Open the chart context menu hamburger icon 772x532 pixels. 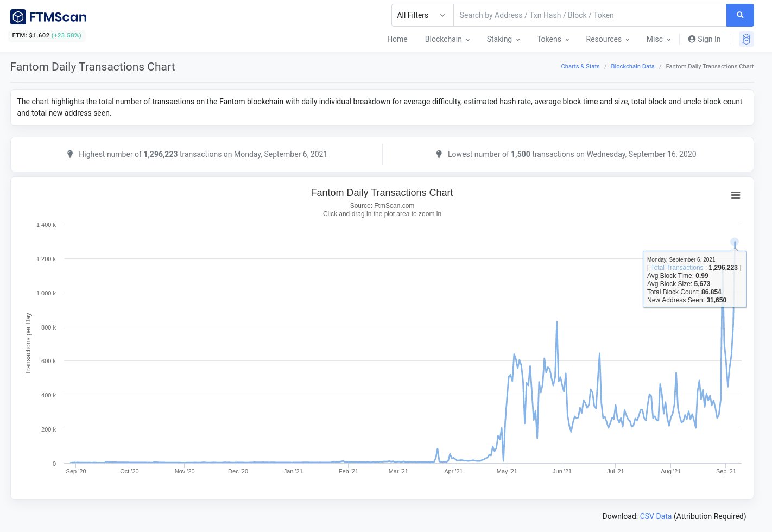pos(736,195)
